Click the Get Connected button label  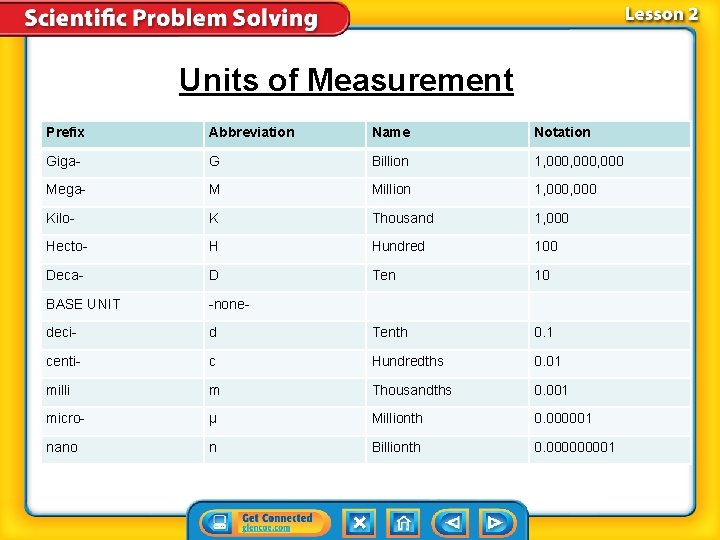pos(277,518)
